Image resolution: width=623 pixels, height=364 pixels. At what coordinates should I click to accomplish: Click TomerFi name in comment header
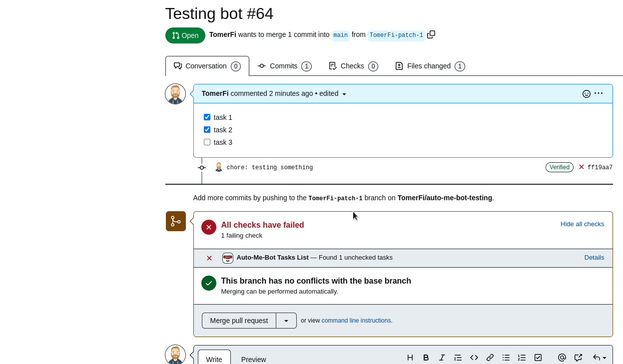[x=215, y=93]
